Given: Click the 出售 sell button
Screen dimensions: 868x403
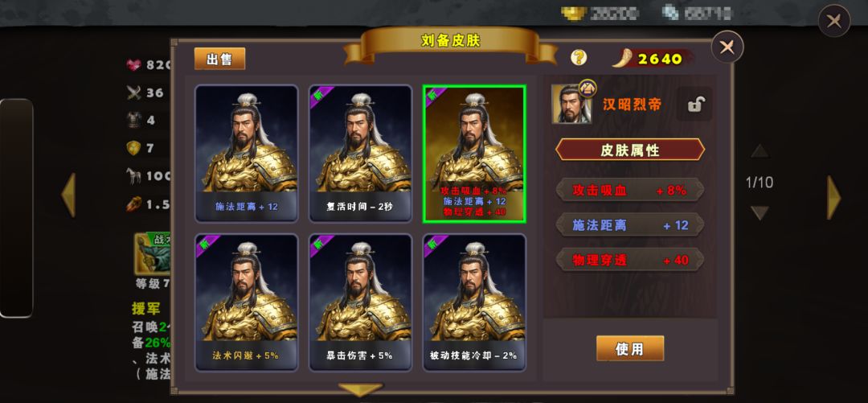Looking at the screenshot, I should click(219, 59).
